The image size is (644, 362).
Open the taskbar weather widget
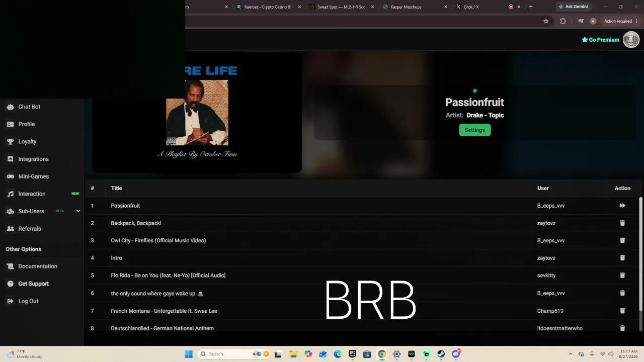tap(24, 354)
